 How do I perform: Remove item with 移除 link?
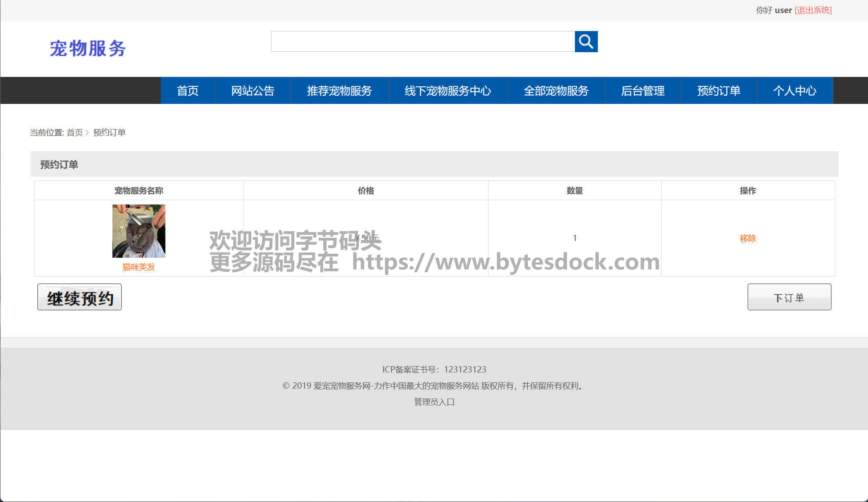748,238
